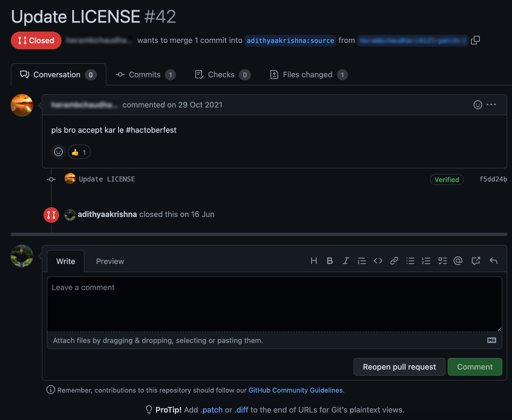Open the .patch link
This screenshot has height=420, width=512.
211,410
